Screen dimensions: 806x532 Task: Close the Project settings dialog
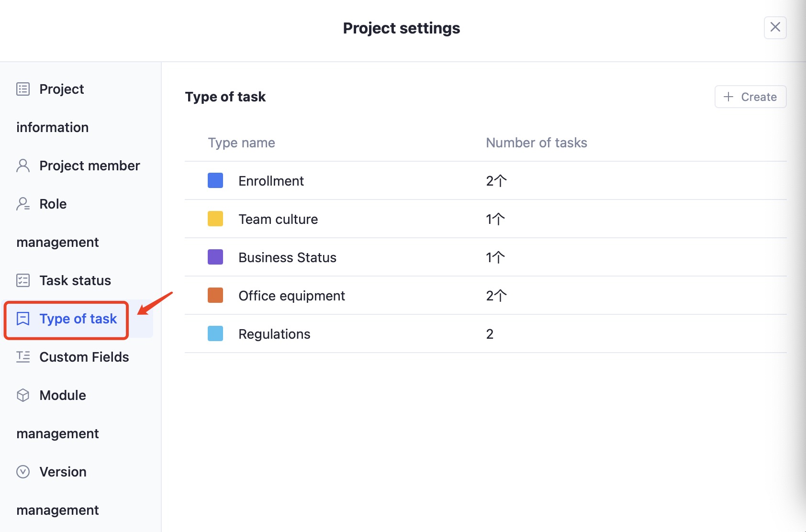pos(775,27)
